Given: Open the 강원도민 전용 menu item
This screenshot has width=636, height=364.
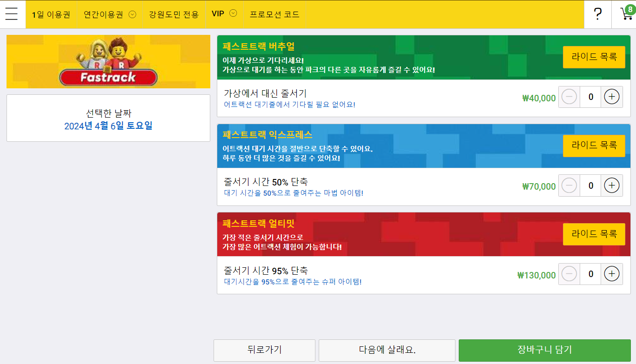Looking at the screenshot, I should click(174, 14).
